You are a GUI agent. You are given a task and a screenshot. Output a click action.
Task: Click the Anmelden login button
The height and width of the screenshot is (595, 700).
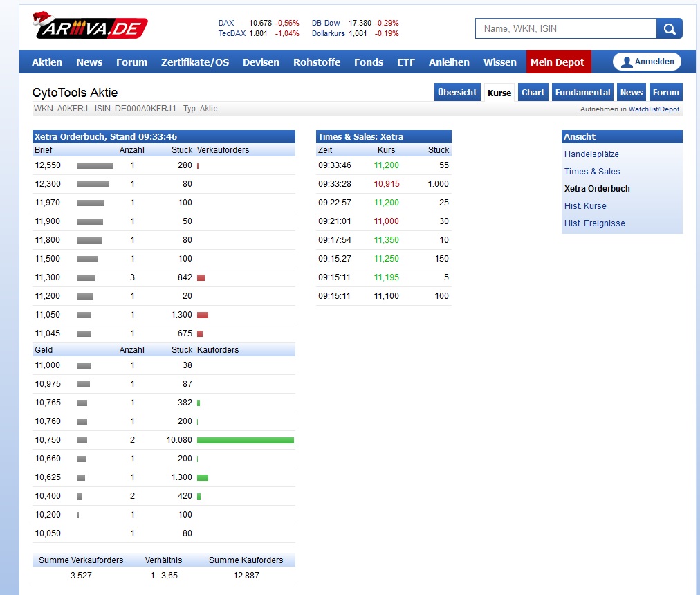click(647, 62)
